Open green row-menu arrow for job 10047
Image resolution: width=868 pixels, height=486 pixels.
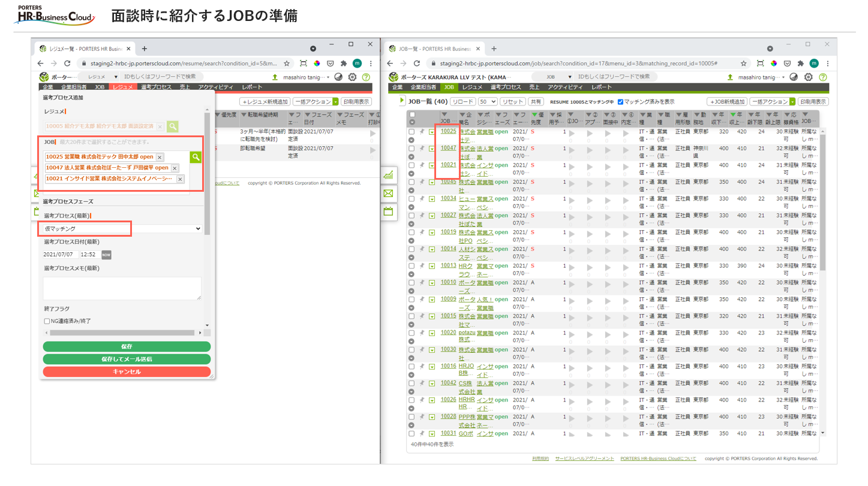[432, 149]
